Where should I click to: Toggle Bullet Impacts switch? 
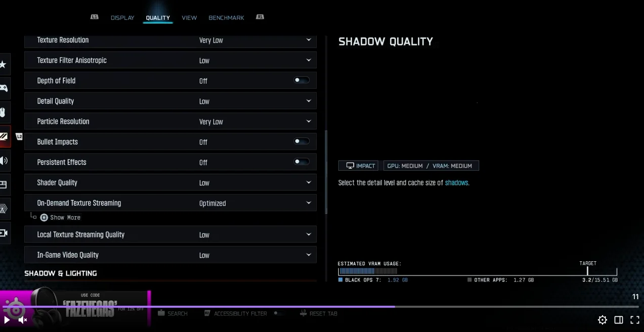[x=302, y=141]
